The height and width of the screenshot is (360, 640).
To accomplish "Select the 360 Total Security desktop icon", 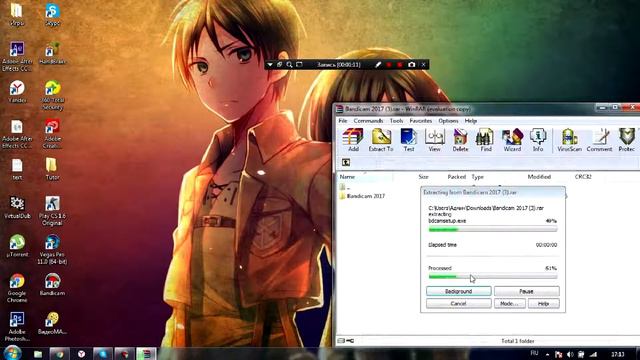I will [x=52, y=95].
